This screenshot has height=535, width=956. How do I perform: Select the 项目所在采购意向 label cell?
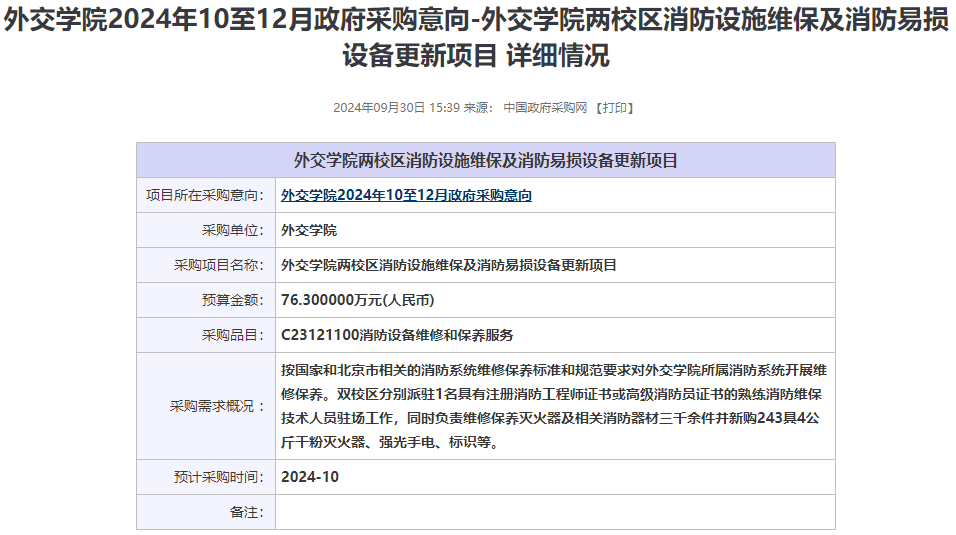(x=205, y=196)
